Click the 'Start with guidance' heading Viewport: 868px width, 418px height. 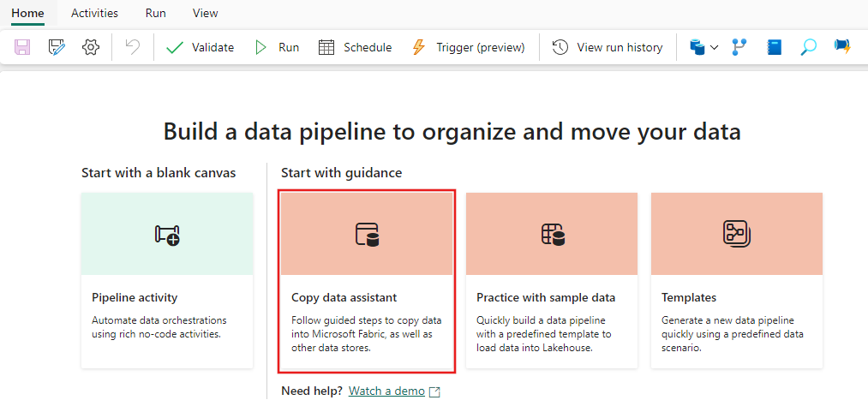(x=342, y=173)
